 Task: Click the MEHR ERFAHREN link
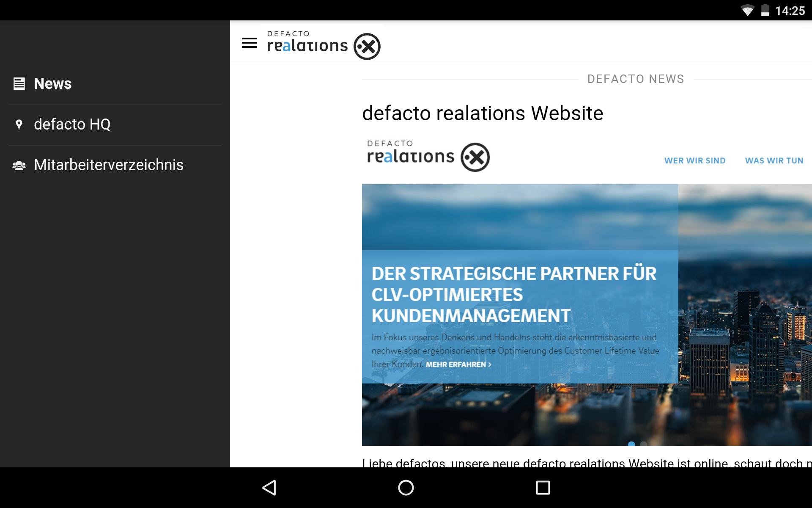pos(458,364)
